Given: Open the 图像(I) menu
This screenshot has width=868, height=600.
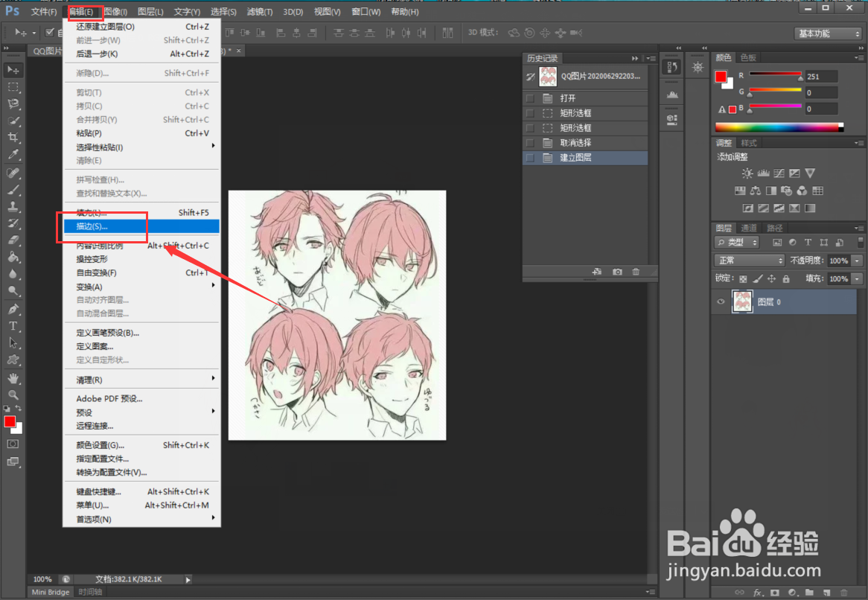Looking at the screenshot, I should point(115,12).
